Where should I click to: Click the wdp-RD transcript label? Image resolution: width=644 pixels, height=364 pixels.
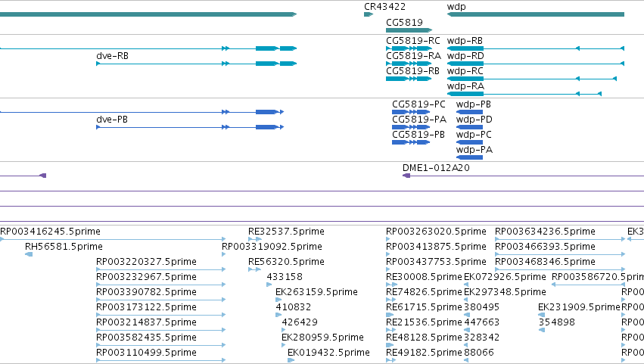(x=465, y=56)
